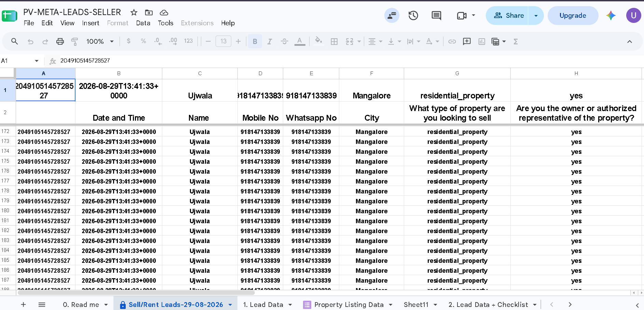Click the Name box A1
The image size is (644, 310).
coord(20,61)
